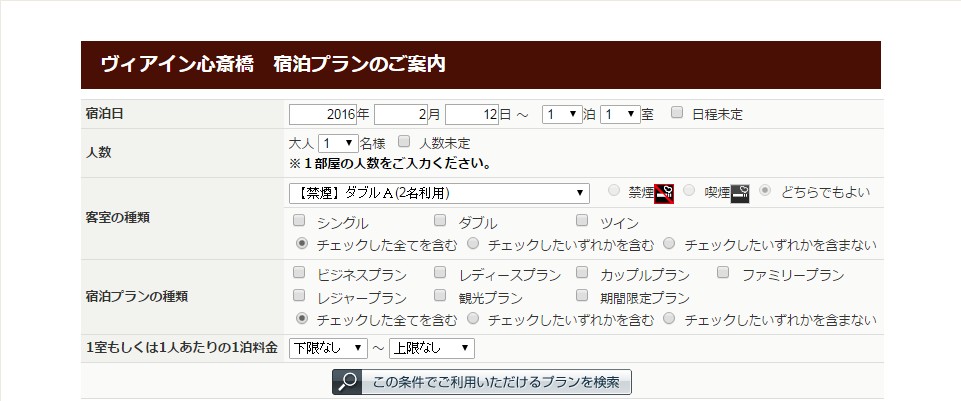Enable the ビジネスプラン checkbox
The height and width of the screenshot is (401, 961).
pos(299,272)
